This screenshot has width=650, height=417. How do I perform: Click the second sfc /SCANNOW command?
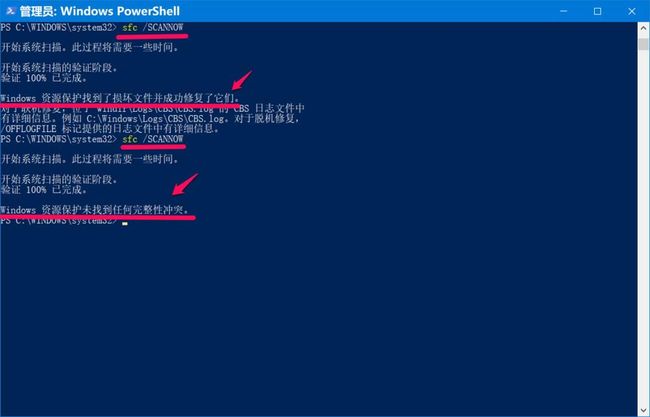[153, 139]
